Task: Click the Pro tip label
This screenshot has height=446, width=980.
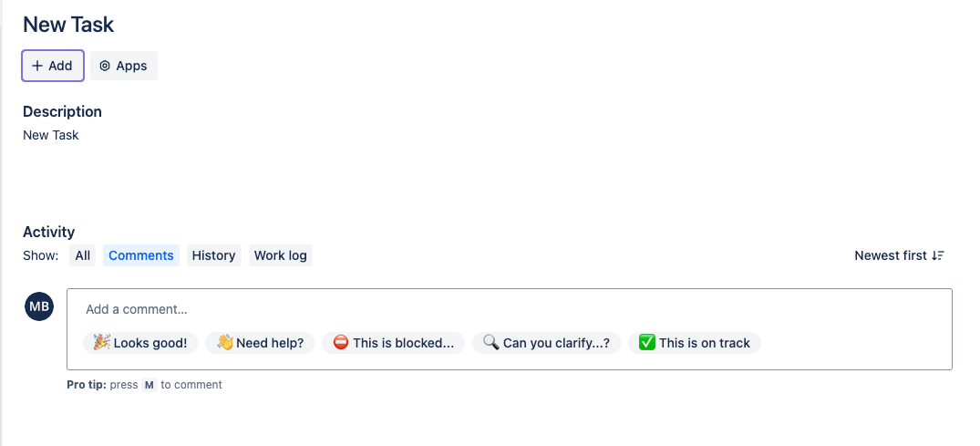Action: [x=87, y=385]
